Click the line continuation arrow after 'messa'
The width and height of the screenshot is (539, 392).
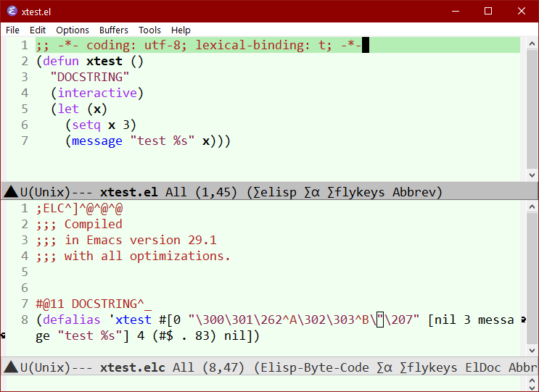tap(524, 320)
